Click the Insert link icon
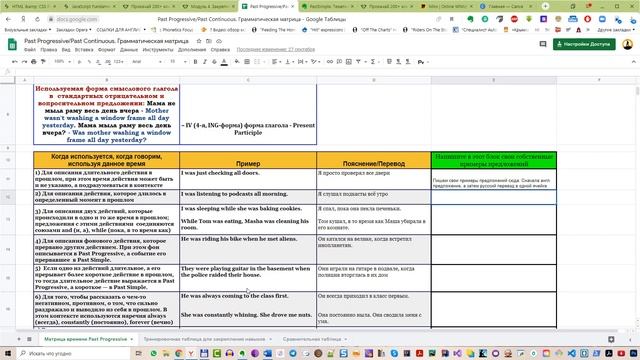This screenshot has width=640, height=360. 330,62
